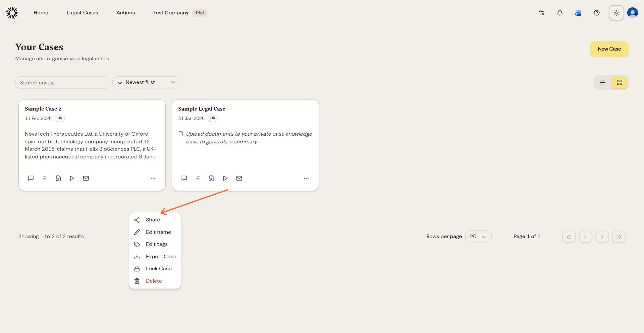
Task: Click play icon on Sample Legal Case card
Action: pyautogui.click(x=225, y=178)
